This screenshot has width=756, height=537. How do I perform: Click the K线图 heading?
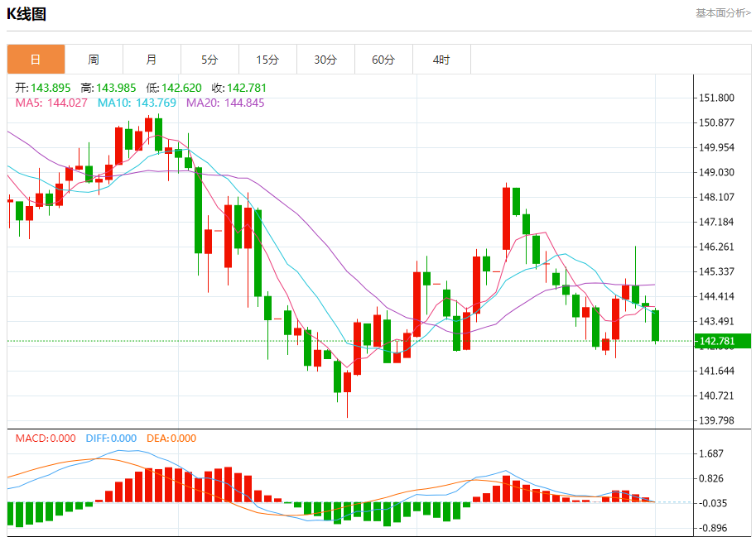26,14
